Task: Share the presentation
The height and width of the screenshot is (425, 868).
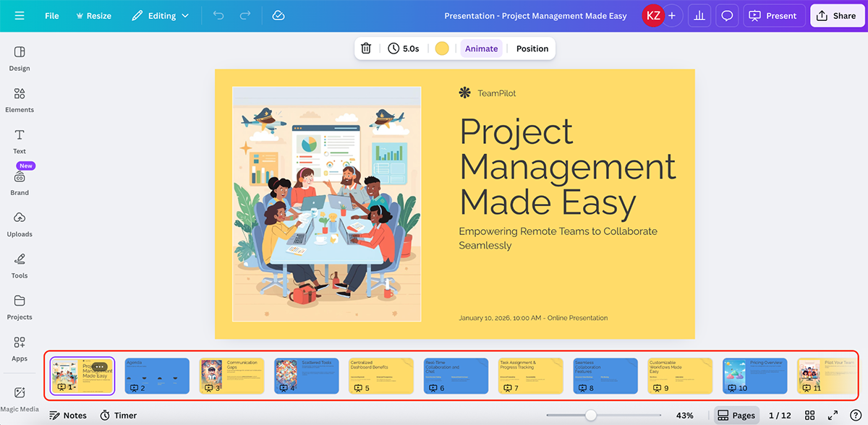Action: (x=837, y=15)
